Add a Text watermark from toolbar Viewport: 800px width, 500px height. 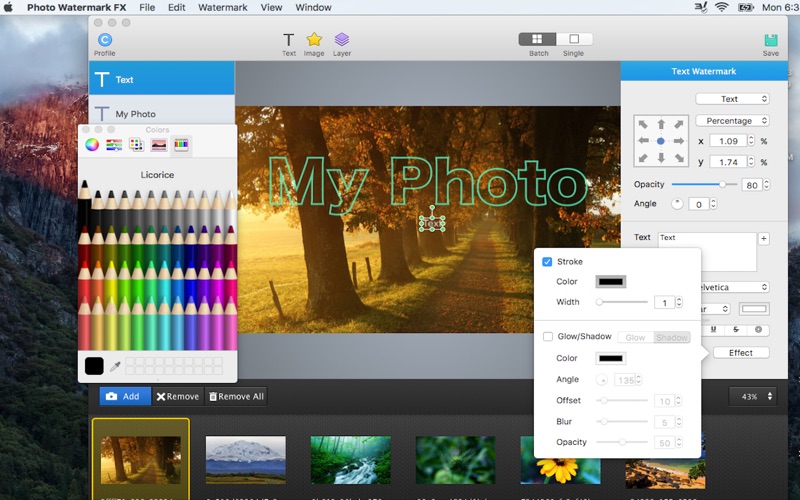(289, 44)
